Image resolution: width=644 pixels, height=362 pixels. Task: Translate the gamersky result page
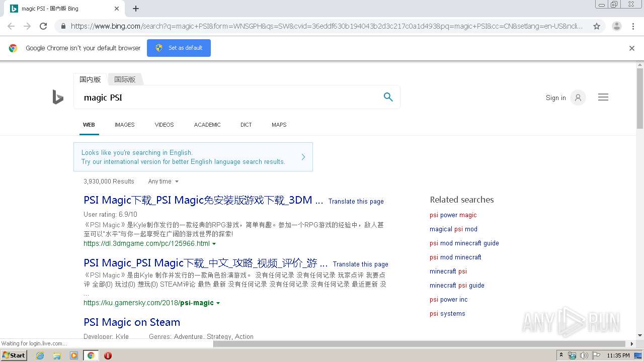pyautogui.click(x=360, y=264)
